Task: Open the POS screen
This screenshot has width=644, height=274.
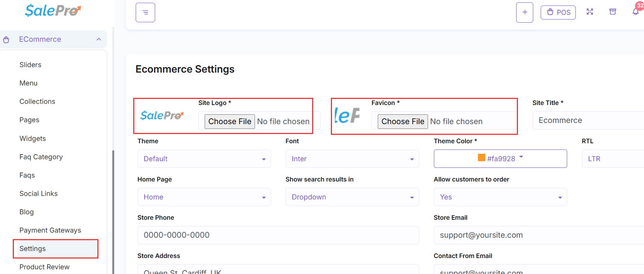Action: 558,12
